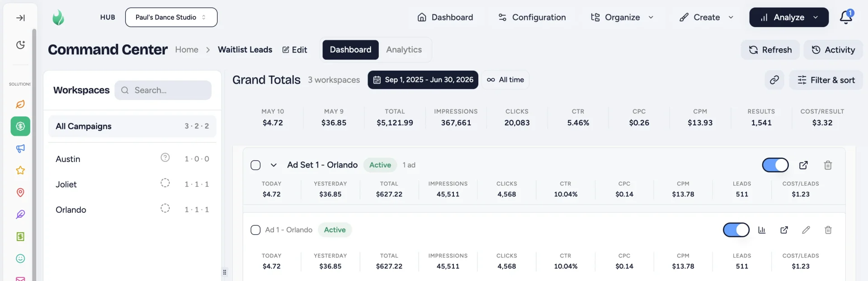Open the Paul's Dance Studio hub selector

tap(171, 17)
